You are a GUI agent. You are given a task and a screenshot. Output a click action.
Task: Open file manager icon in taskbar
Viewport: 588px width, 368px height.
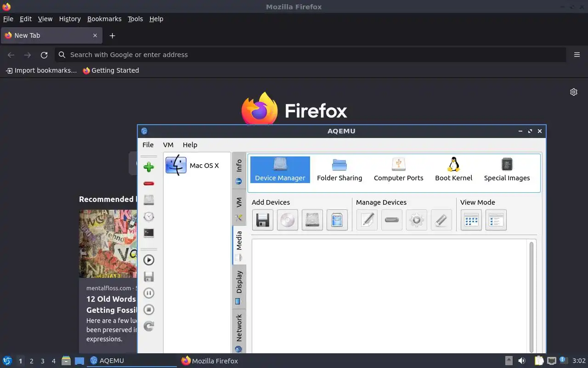[x=66, y=361]
